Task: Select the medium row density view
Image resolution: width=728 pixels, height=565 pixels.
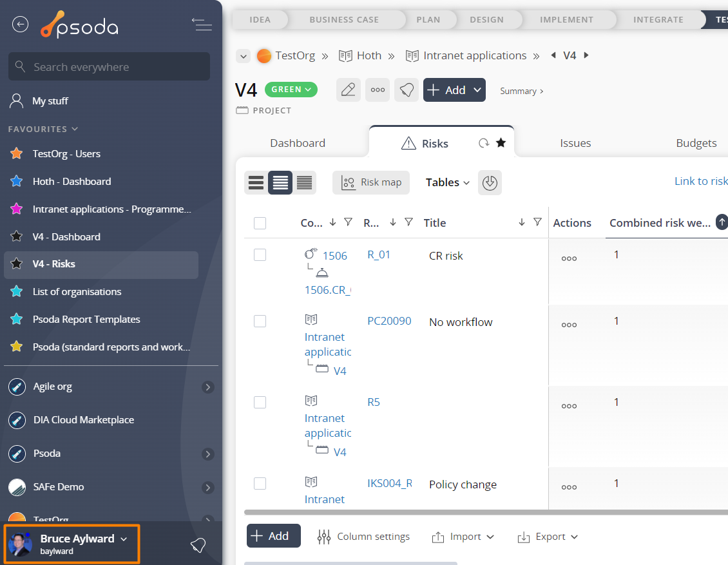Action: pos(280,182)
